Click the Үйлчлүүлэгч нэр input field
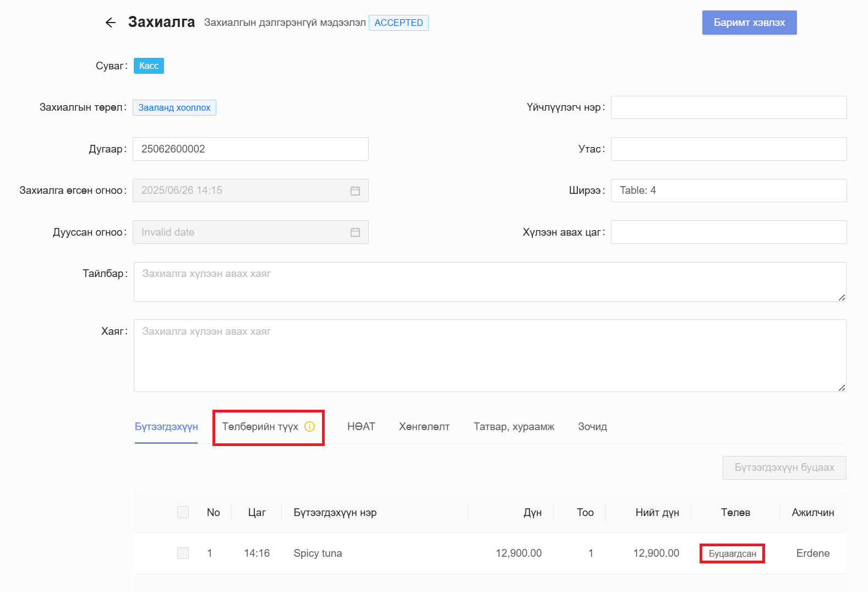The width and height of the screenshot is (868, 592). [728, 107]
